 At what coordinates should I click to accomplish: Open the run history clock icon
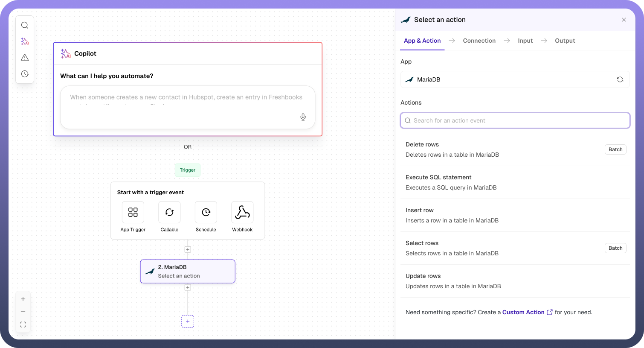[x=25, y=74]
